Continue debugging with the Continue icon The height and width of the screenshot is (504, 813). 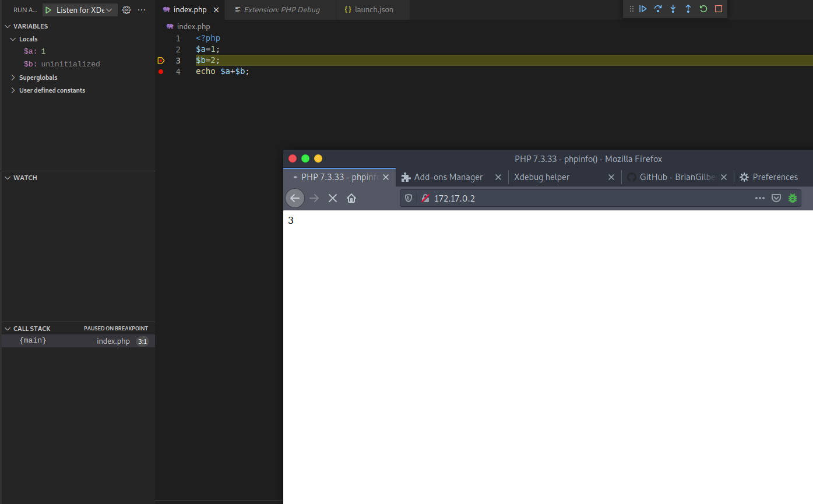(643, 9)
